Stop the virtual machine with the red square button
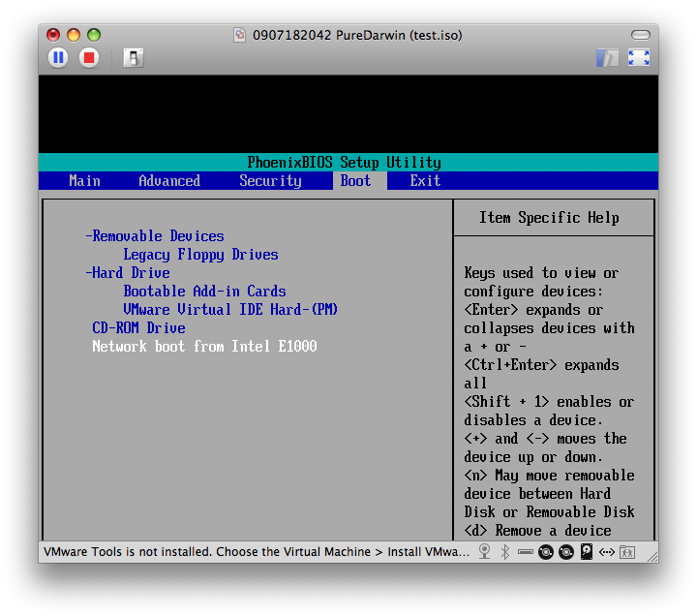The height and width of the screenshot is (616, 697). click(x=89, y=58)
